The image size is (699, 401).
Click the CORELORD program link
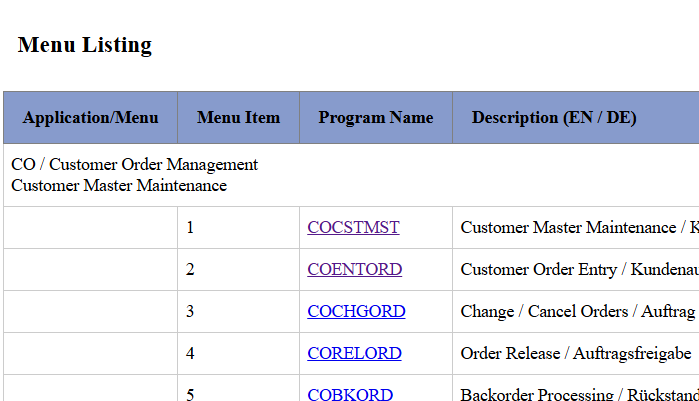click(x=354, y=354)
